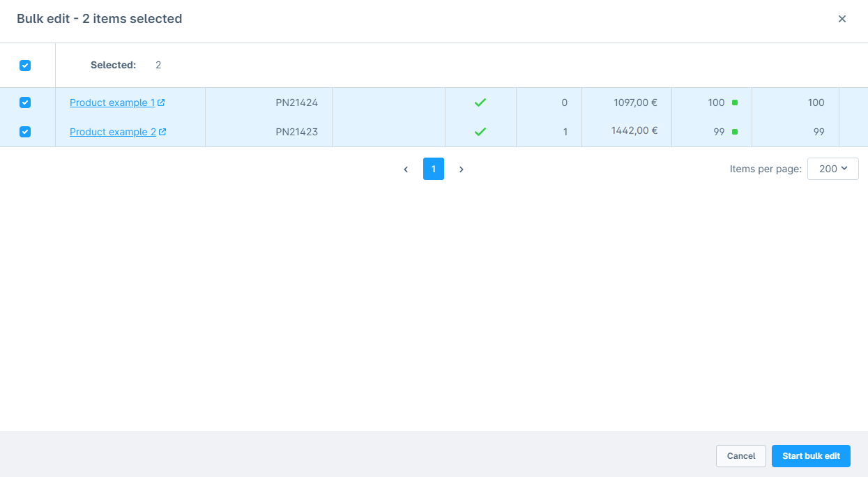The height and width of the screenshot is (477, 868).
Task: Click green status dot next to 99
Action: (734, 132)
